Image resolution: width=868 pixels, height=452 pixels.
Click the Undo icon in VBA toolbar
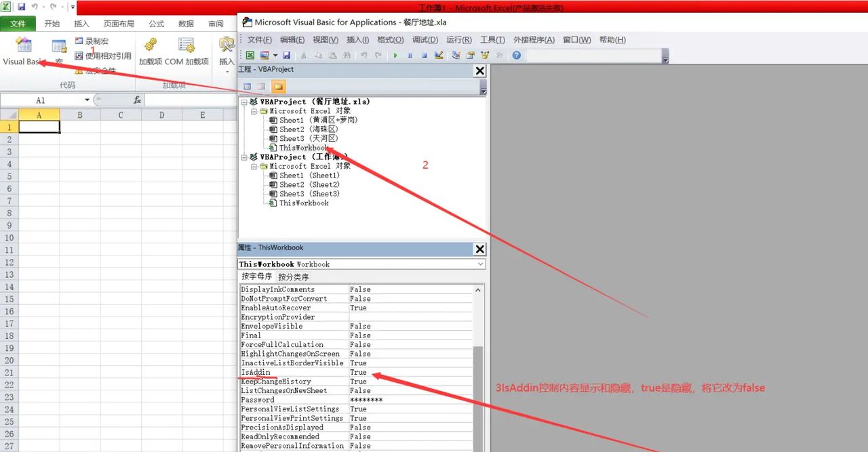click(x=364, y=56)
